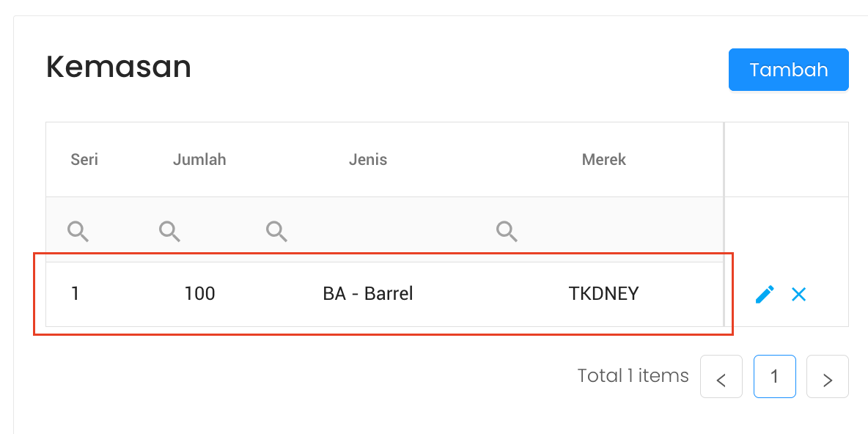Click the Tambah button

click(788, 70)
